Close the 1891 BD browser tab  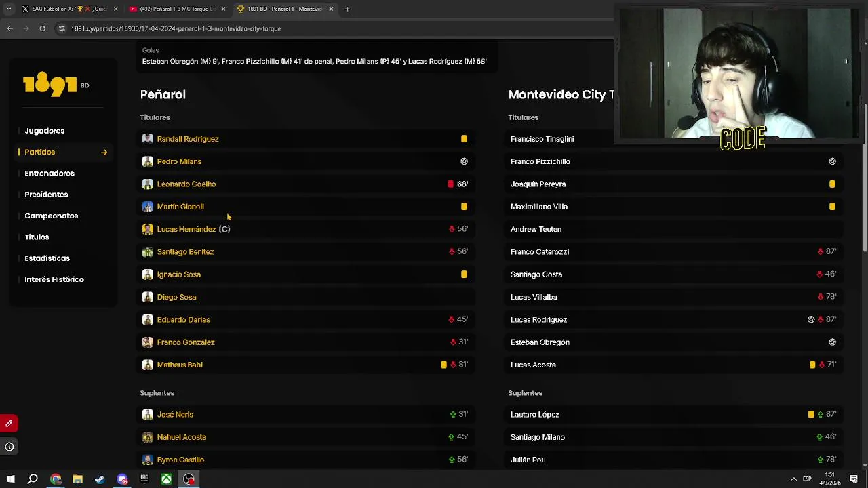tap(331, 9)
